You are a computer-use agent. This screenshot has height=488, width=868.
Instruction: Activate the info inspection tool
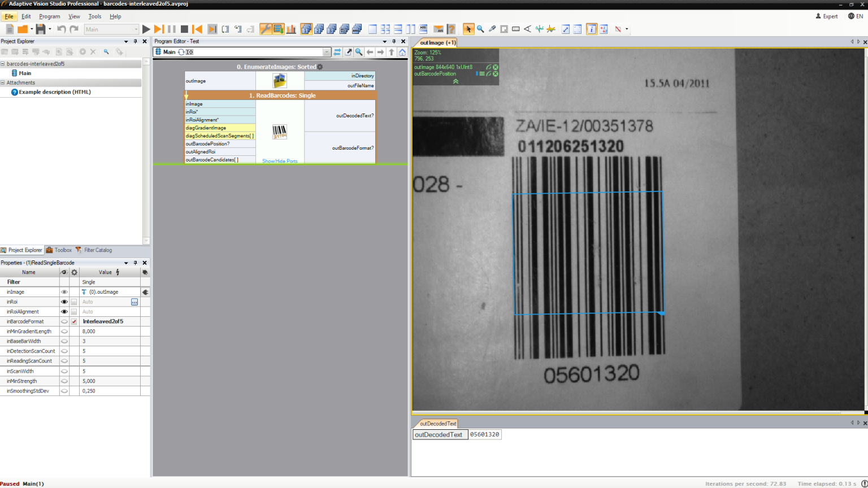591,29
